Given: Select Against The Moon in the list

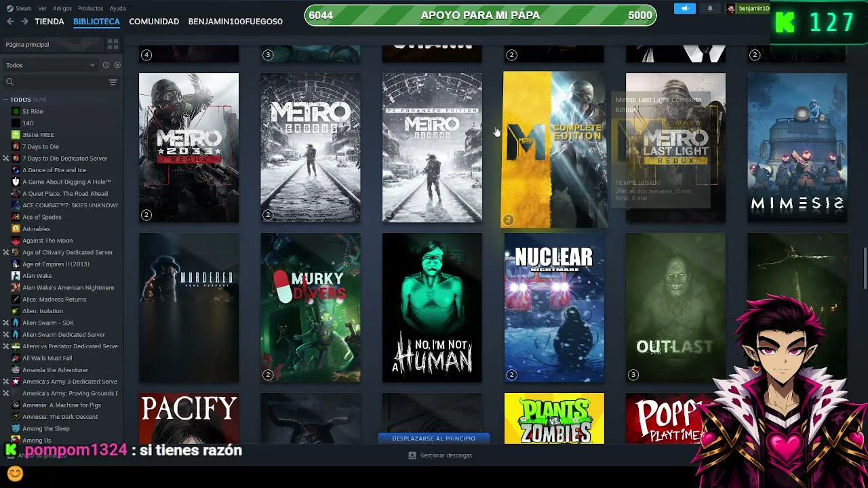Looking at the screenshot, I should pyautogui.click(x=47, y=241).
